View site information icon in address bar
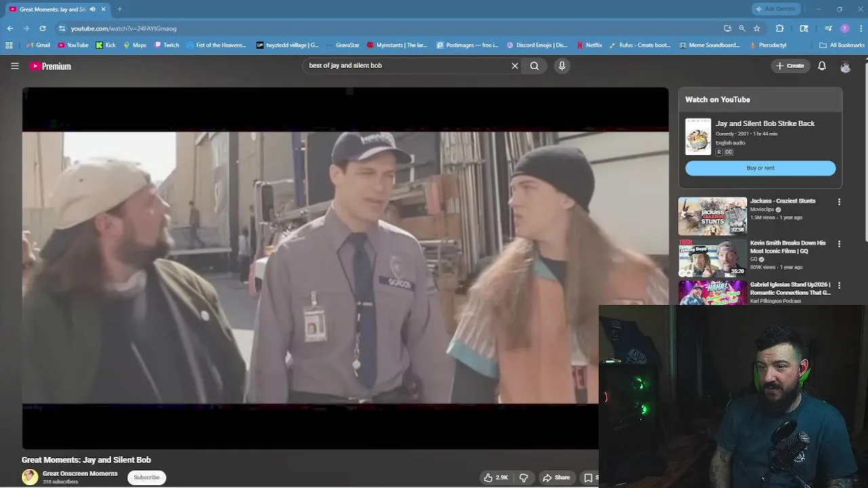Image resolution: width=868 pixels, height=488 pixels. point(62,28)
